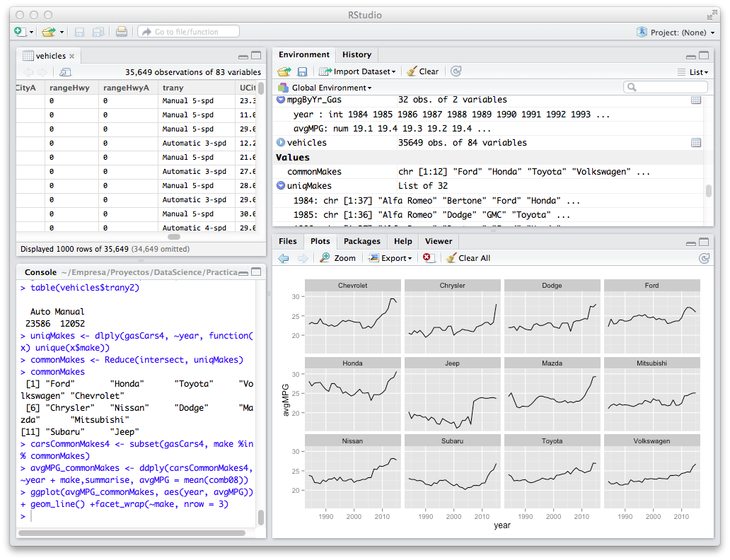Click the Jeep facet plot

click(x=452, y=395)
